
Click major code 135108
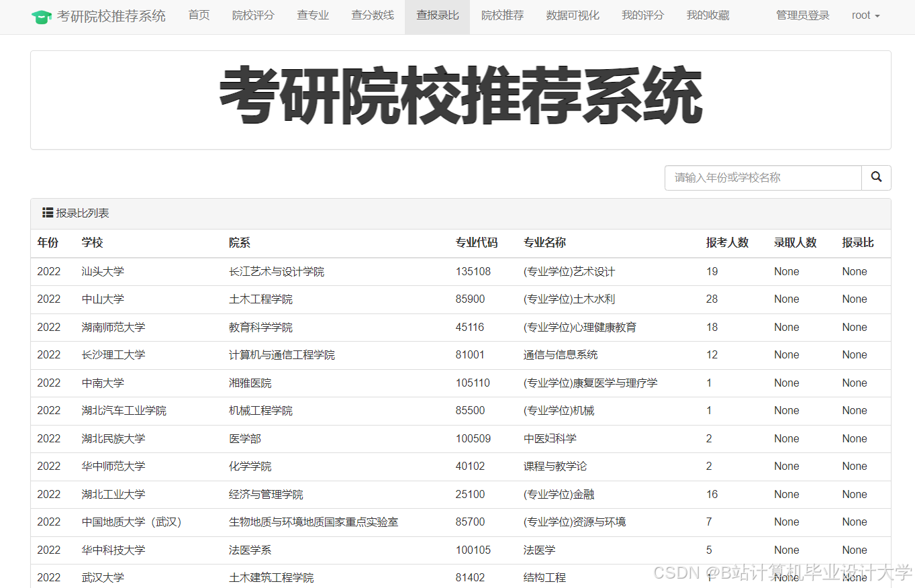coord(473,272)
